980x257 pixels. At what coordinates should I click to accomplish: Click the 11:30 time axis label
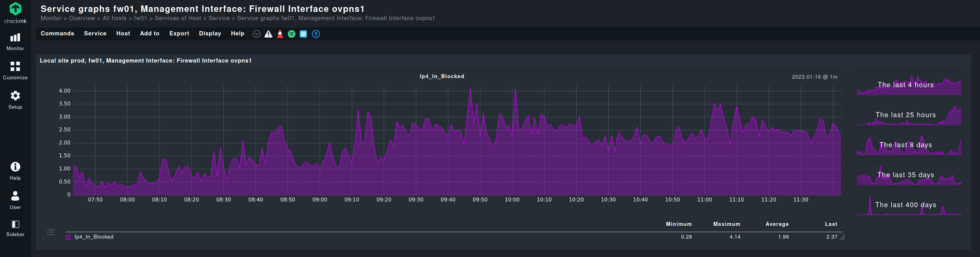[x=801, y=200]
